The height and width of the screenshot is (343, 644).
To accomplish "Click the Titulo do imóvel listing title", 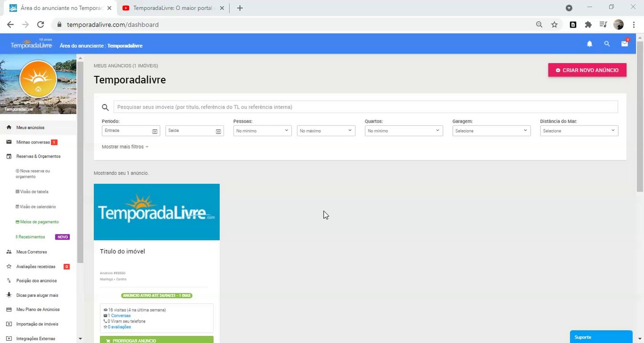I will coord(123,251).
